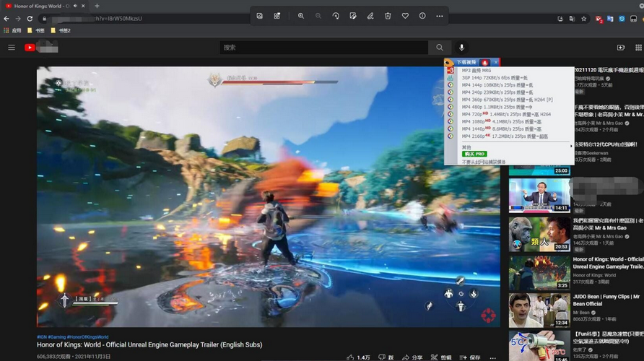Image resolution: width=644 pixels, height=361 pixels.
Task: Click the heart favorite icon in the overlay toolbar
Action: (405, 16)
